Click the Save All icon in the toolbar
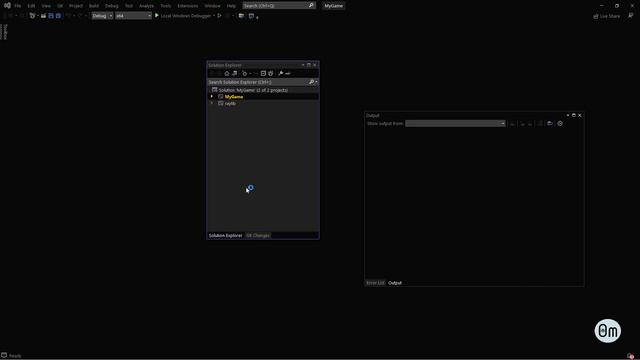 click(x=58, y=16)
